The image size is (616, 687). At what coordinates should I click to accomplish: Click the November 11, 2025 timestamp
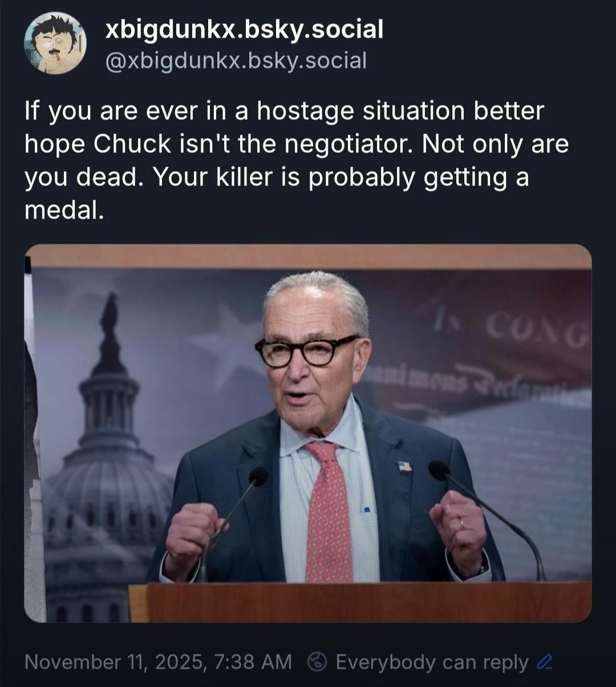coord(159,662)
